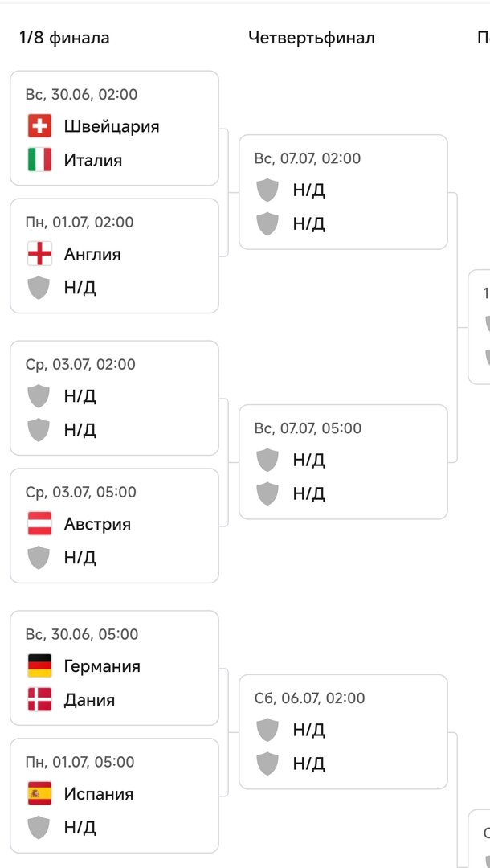Click the Austria flag icon
The height and width of the screenshot is (868, 490).
[x=39, y=524]
